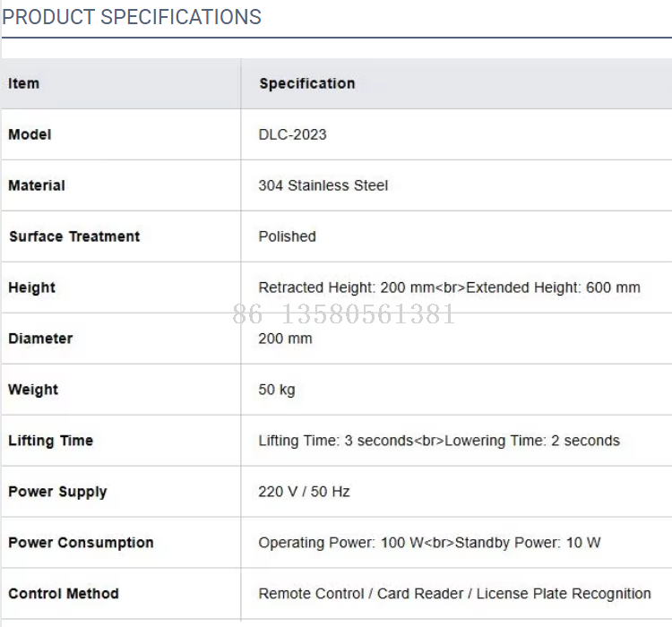
Task: Select the Material row label
Action: click(37, 185)
